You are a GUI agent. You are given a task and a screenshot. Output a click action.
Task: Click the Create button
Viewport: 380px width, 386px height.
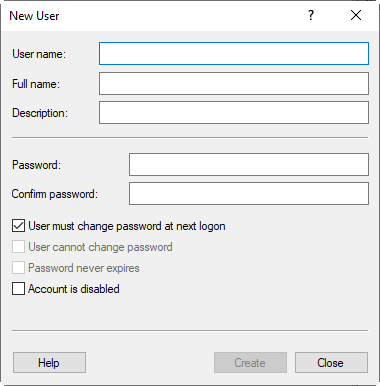click(250, 362)
